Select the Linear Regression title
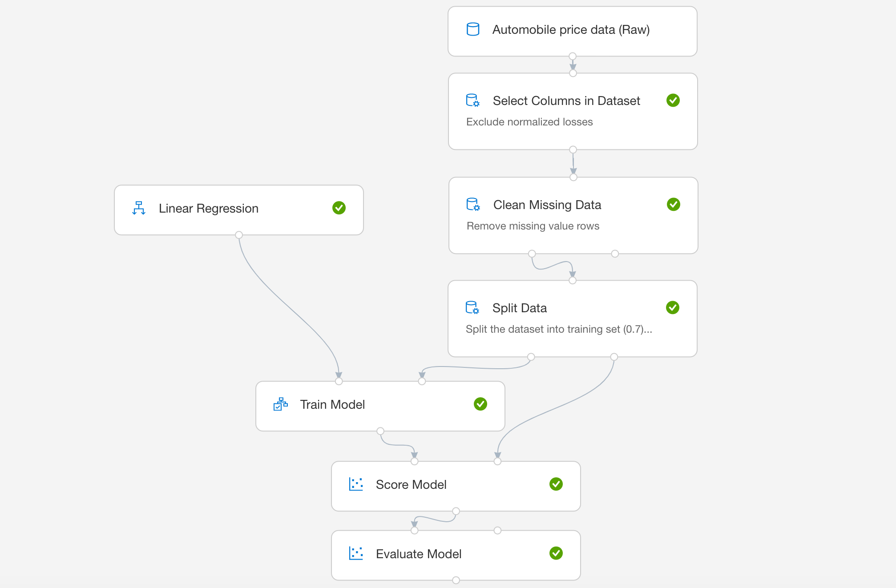896x588 pixels. (x=209, y=209)
